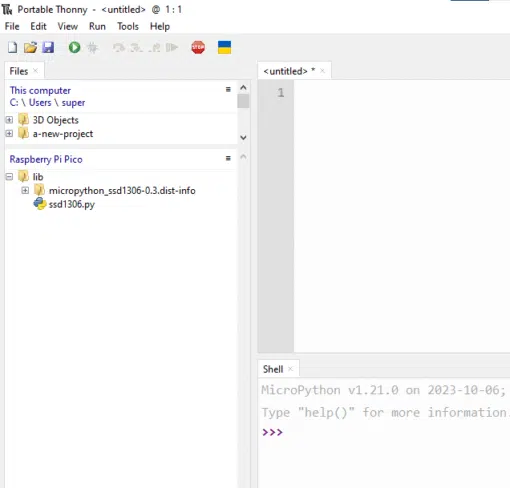The image size is (510, 488).
Task: Open a file with the folder icon
Action: [x=30, y=48]
